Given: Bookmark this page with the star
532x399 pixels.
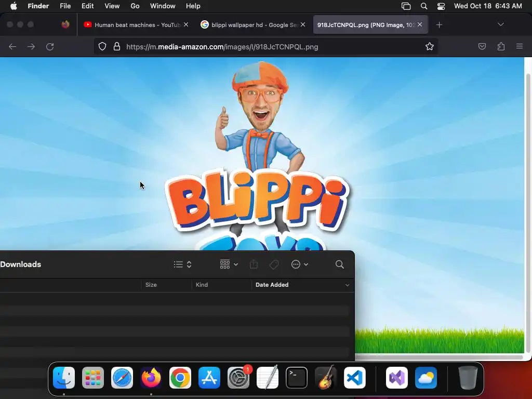Looking at the screenshot, I should pos(430,46).
